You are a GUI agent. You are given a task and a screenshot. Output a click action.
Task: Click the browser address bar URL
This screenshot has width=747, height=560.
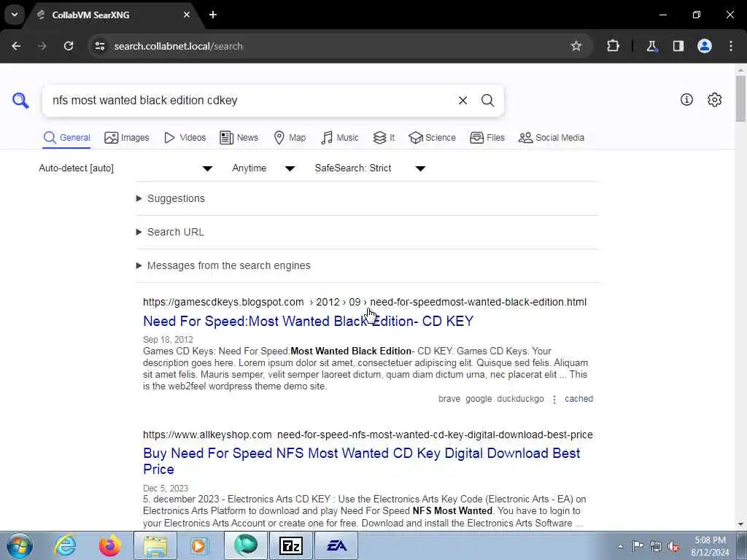(179, 46)
